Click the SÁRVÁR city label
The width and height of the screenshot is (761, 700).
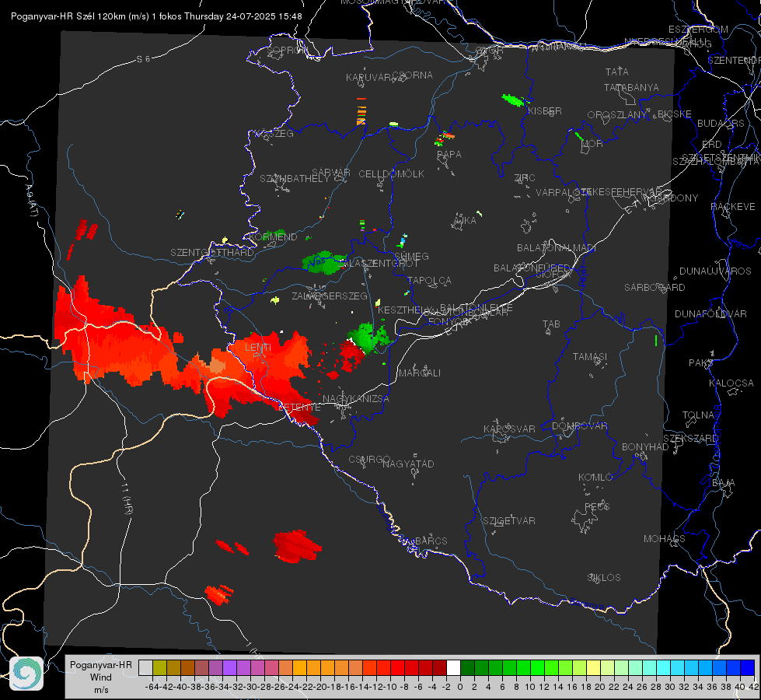tap(331, 173)
